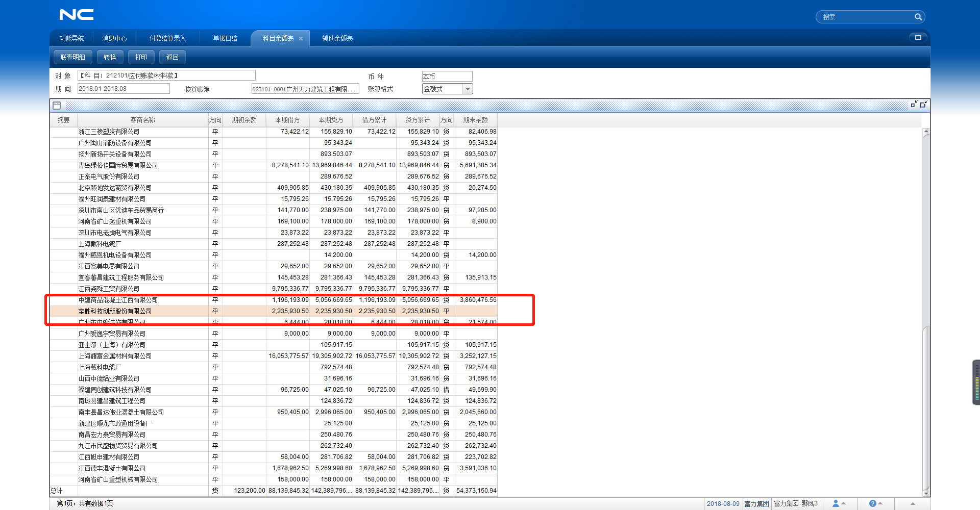The image size is (980, 510).
Task: Click the NC logo
Action: [77, 15]
